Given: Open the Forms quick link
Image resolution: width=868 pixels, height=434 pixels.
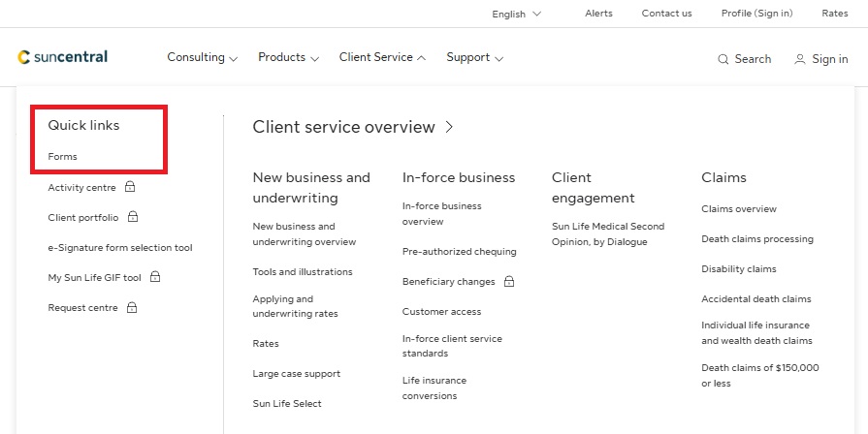Looking at the screenshot, I should [x=62, y=156].
